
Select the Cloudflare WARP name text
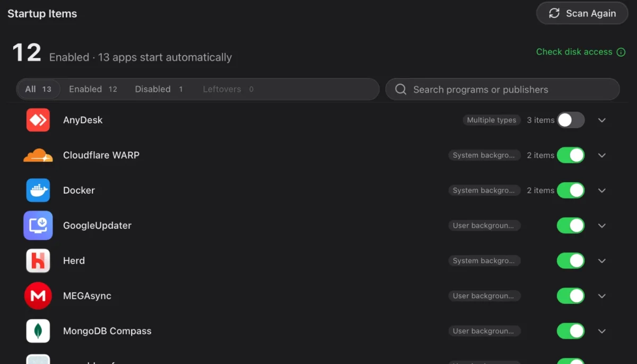pyautogui.click(x=101, y=155)
